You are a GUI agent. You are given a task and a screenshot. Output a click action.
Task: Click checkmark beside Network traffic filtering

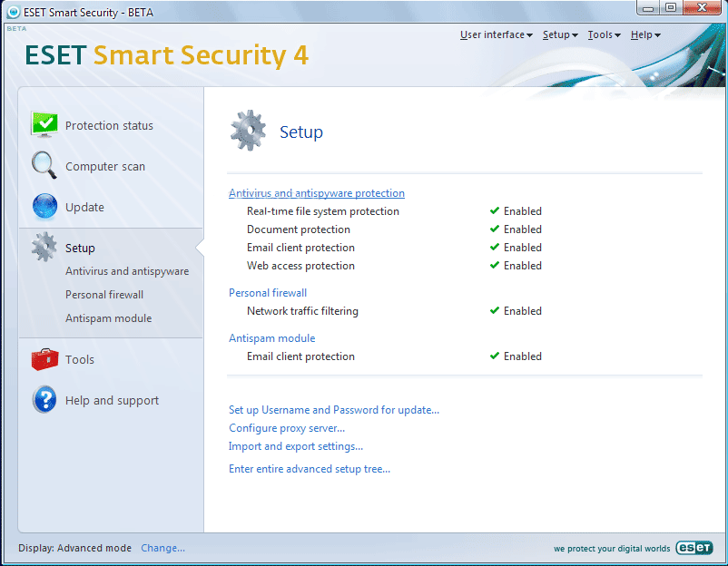click(495, 310)
